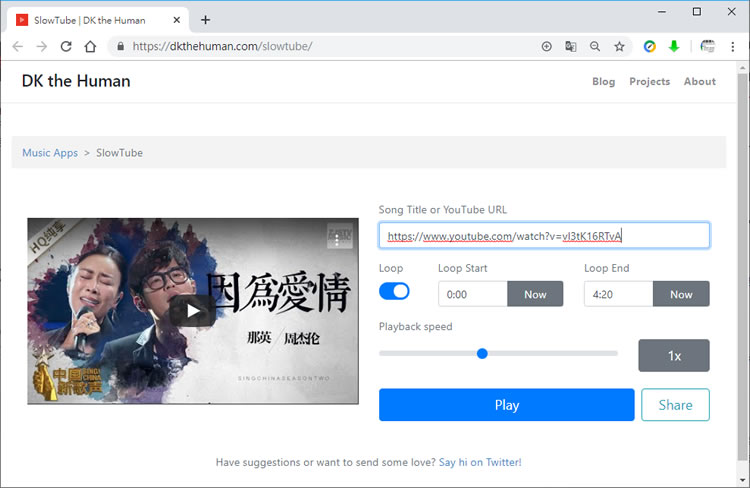Click the video's three-dot options icon
The height and width of the screenshot is (488, 750).
[x=337, y=240]
